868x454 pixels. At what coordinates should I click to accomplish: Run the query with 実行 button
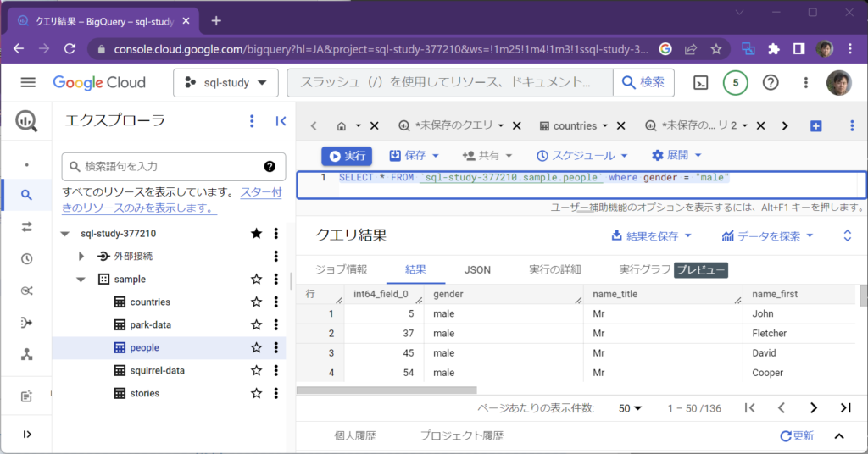pyautogui.click(x=347, y=156)
